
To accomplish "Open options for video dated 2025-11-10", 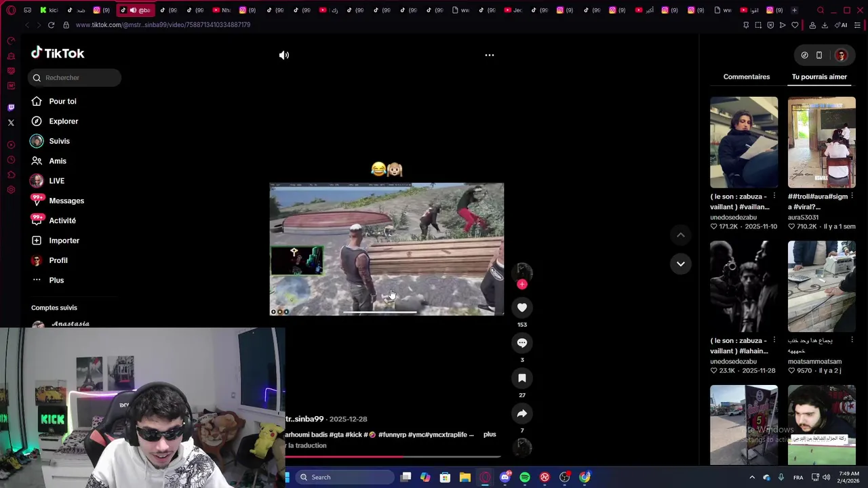I will (x=774, y=197).
